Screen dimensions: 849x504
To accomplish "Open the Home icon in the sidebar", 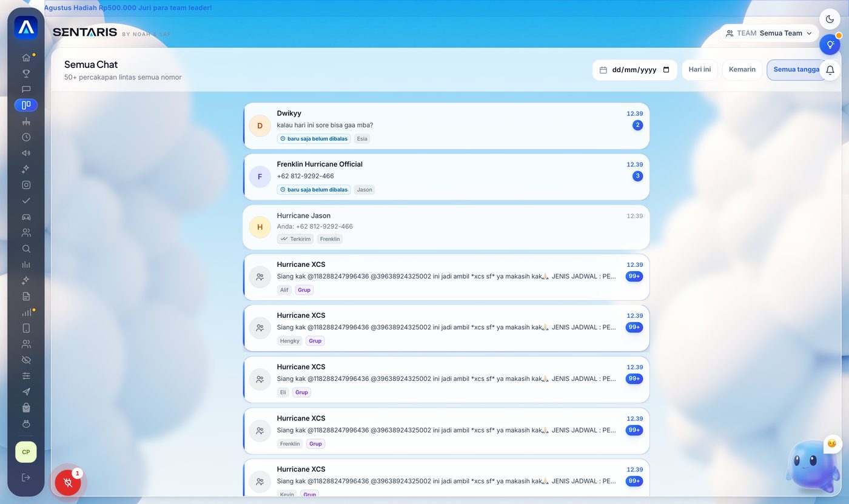I will tap(26, 58).
